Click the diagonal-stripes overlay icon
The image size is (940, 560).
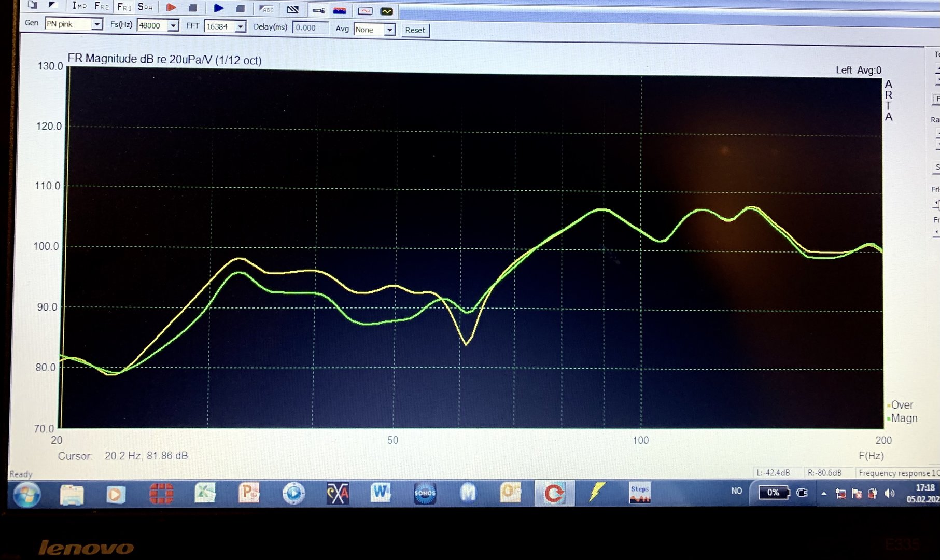coord(292,9)
